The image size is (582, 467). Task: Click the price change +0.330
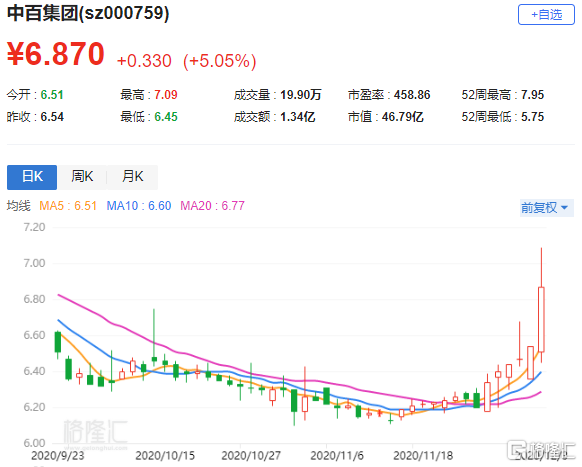(144, 61)
